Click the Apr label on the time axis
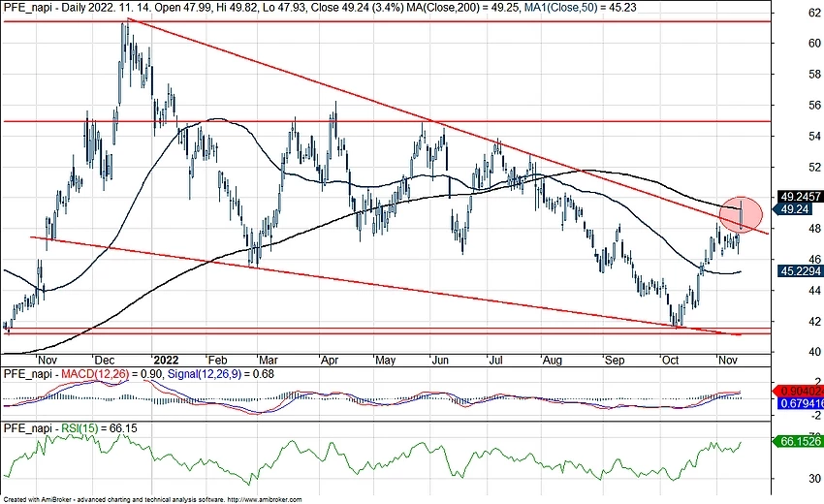This screenshot has width=824, height=504. point(327,358)
